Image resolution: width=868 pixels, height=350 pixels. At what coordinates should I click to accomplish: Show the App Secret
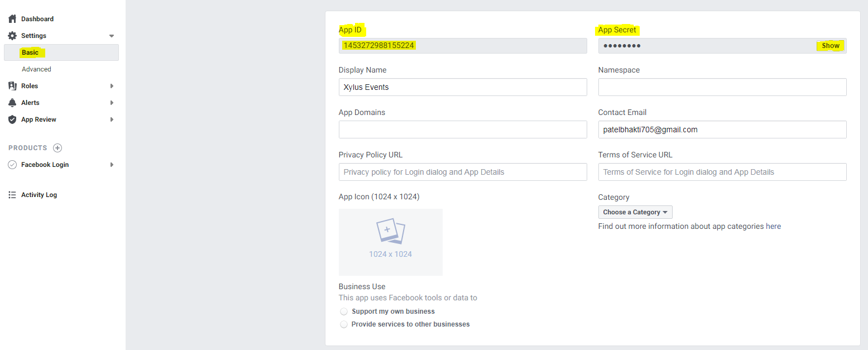[830, 46]
